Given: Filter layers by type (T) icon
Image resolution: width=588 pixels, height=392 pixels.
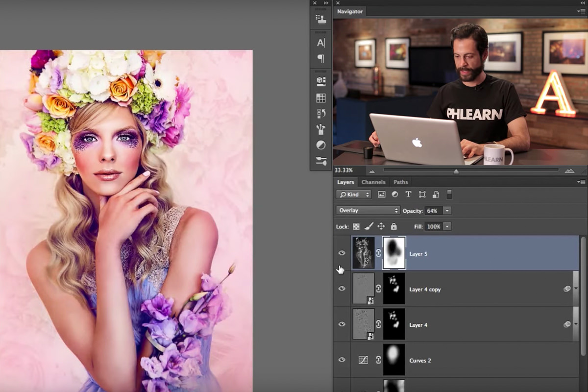Looking at the screenshot, I should tap(408, 195).
